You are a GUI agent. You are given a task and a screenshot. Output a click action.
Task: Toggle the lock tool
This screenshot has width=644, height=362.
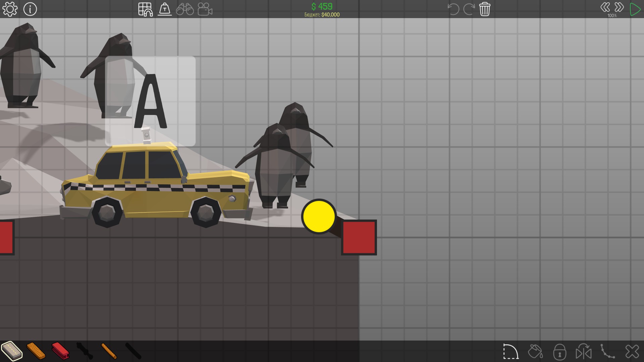tap(559, 352)
